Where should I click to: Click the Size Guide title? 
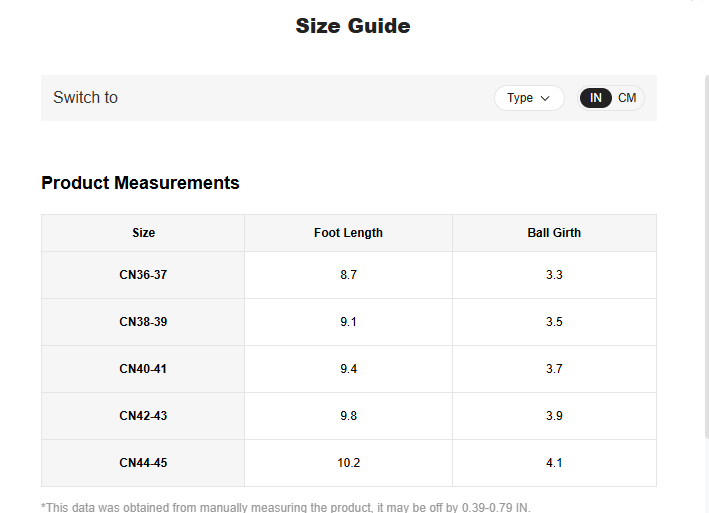click(x=353, y=26)
